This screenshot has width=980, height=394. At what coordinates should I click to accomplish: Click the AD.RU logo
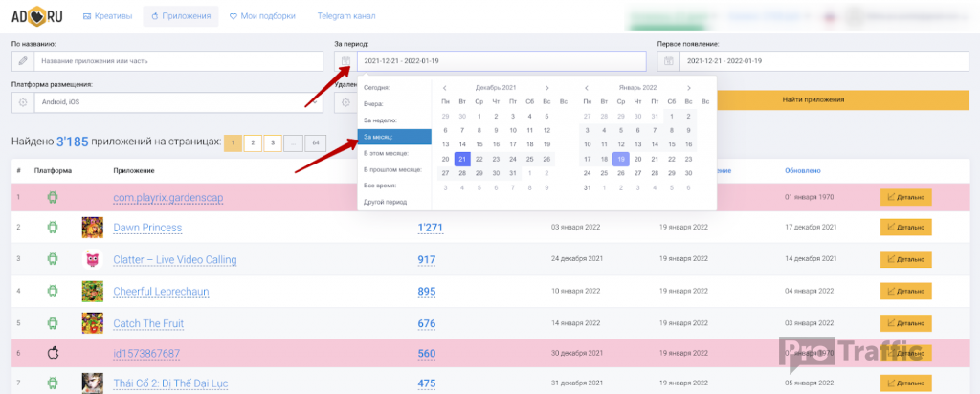click(x=38, y=16)
